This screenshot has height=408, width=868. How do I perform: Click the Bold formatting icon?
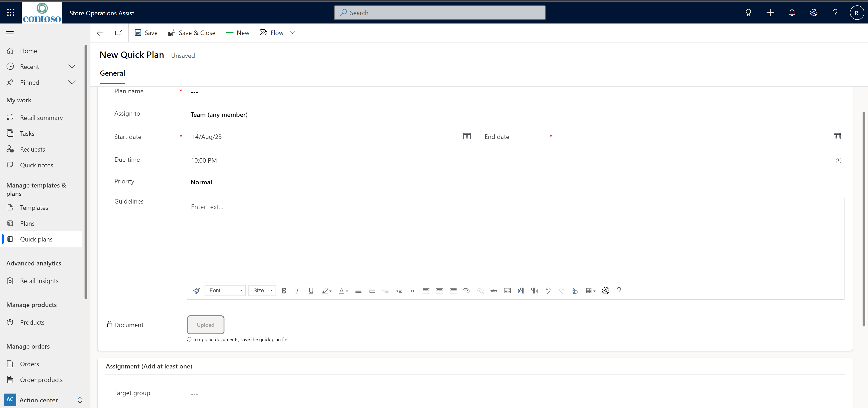point(283,291)
